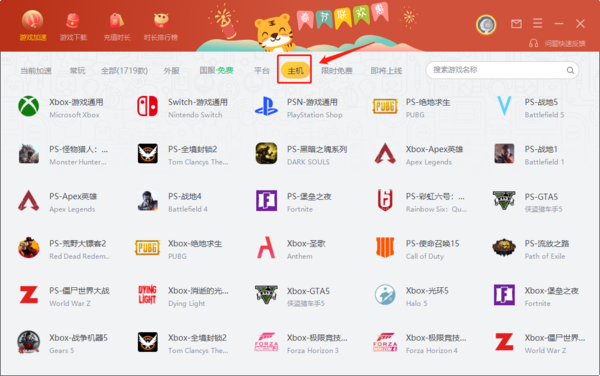Image resolution: width=600 pixels, height=376 pixels.
Task: Open the 充值时长 recharge icon
Action: pos(117,21)
